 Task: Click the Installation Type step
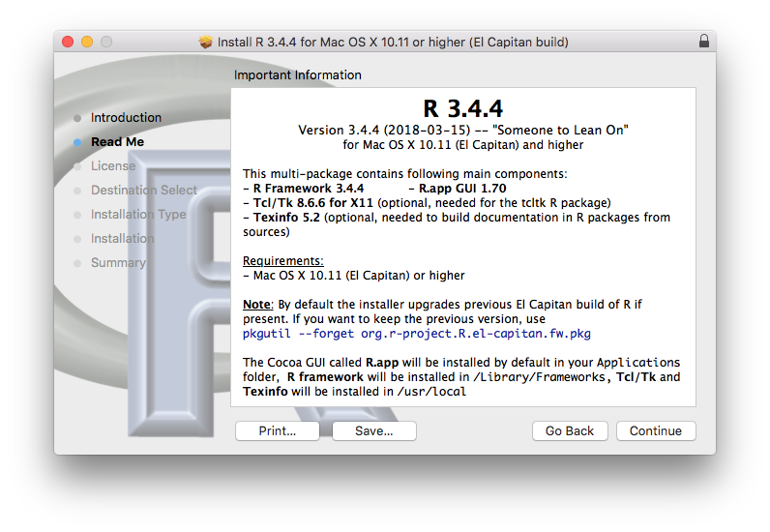(x=138, y=215)
